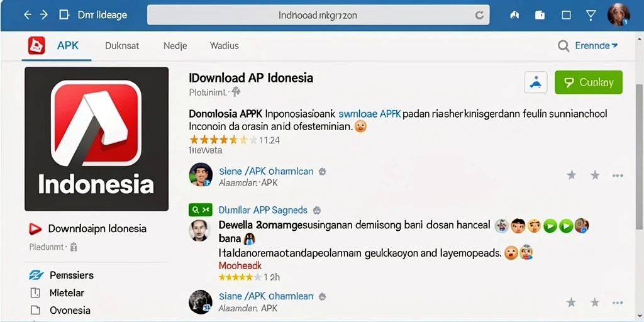Click the first green play emoji icon
The height and width of the screenshot is (322, 644).
point(550,226)
